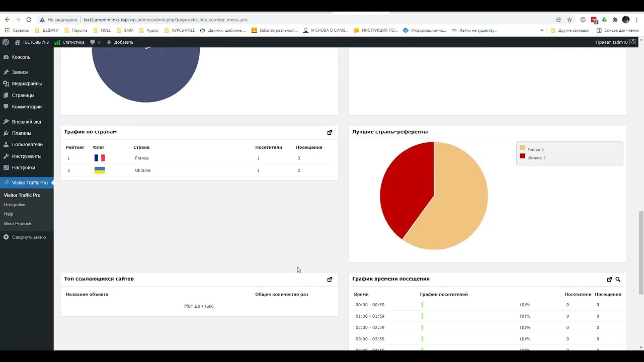
Task: Click the Ukraine flag icon
Action: pyautogui.click(x=100, y=170)
